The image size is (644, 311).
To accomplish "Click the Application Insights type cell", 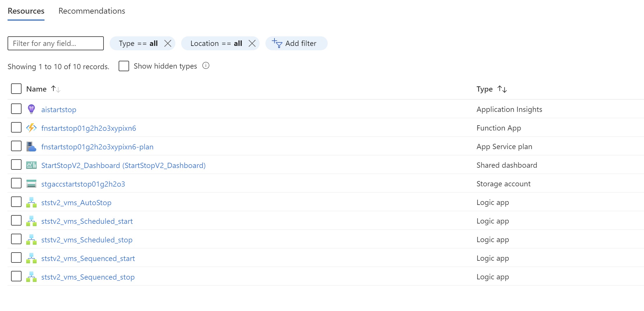I will click(x=509, y=109).
